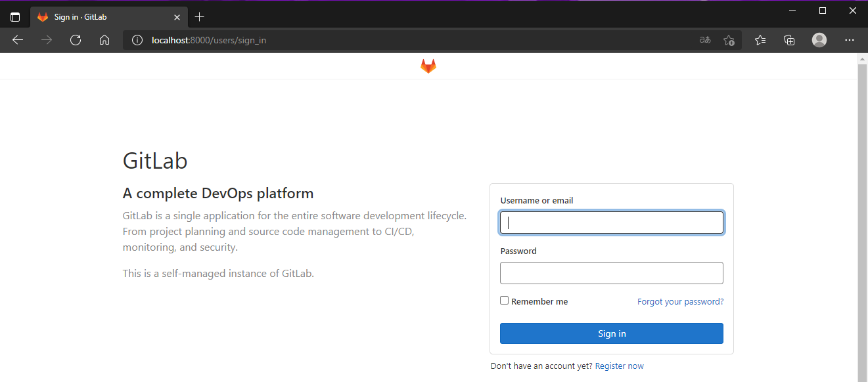This screenshot has height=382, width=868.
Task: Click the translate page icon
Action: (705, 40)
